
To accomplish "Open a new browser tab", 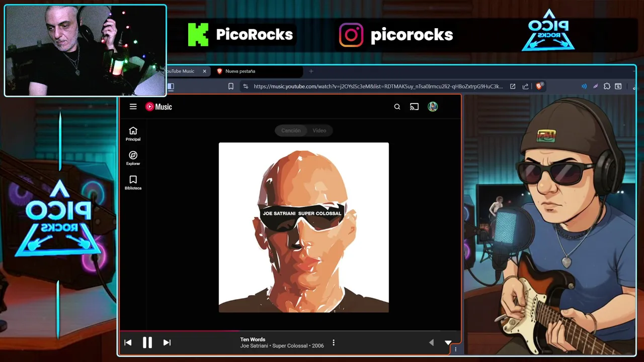I will (x=311, y=71).
